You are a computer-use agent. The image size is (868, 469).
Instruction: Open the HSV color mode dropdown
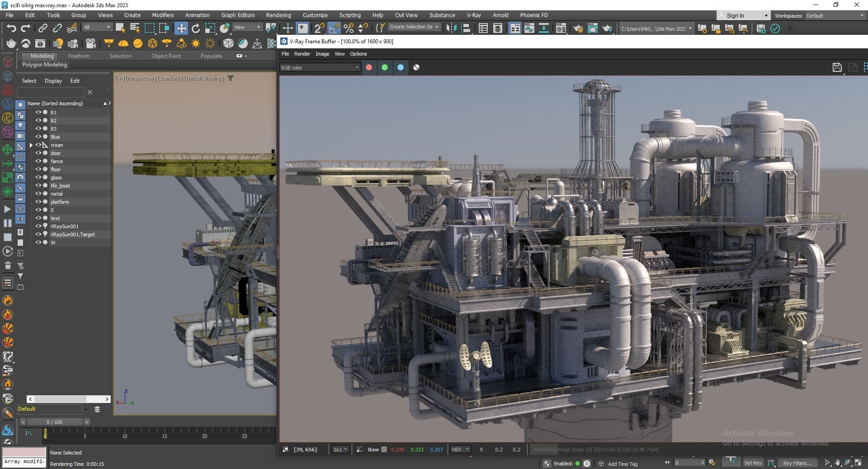[461, 449]
